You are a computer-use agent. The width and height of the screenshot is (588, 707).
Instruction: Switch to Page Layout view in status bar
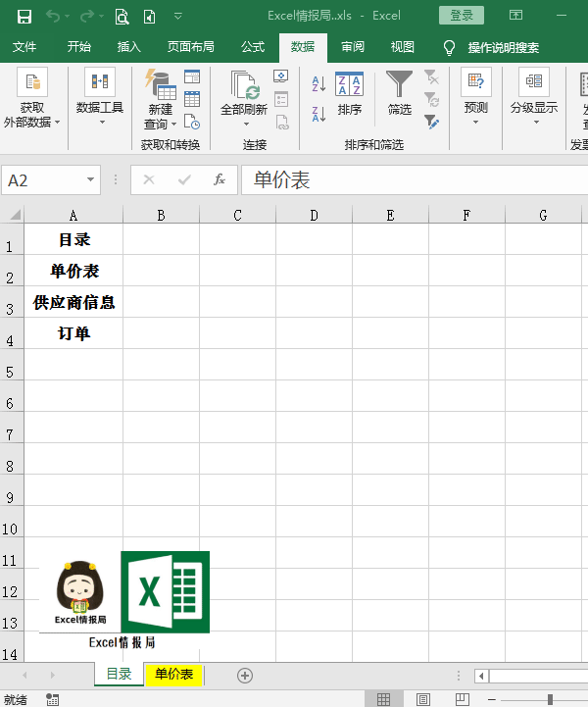[x=422, y=699]
